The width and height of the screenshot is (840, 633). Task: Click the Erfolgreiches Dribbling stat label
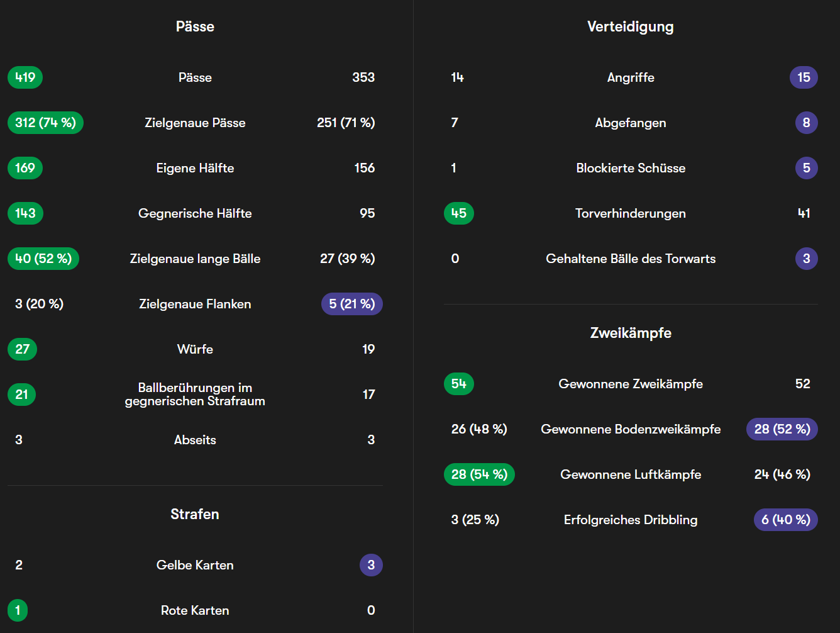pyautogui.click(x=630, y=520)
